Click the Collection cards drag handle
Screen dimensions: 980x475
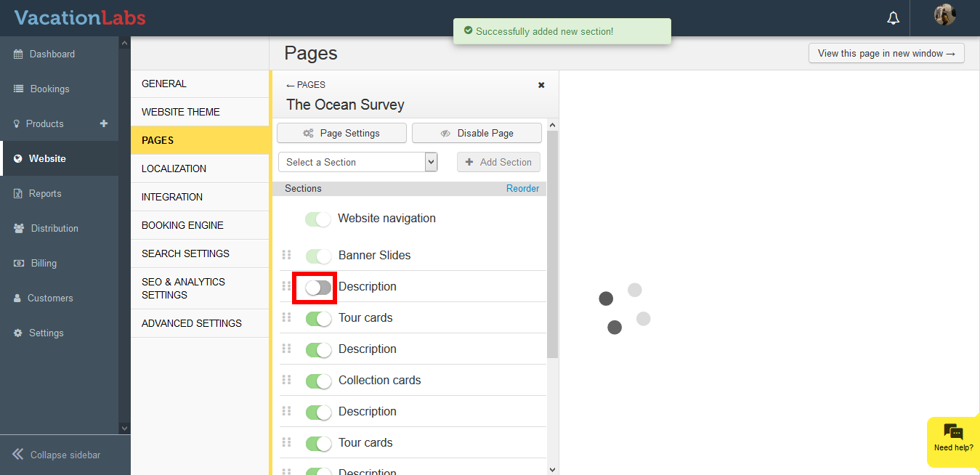286,380
